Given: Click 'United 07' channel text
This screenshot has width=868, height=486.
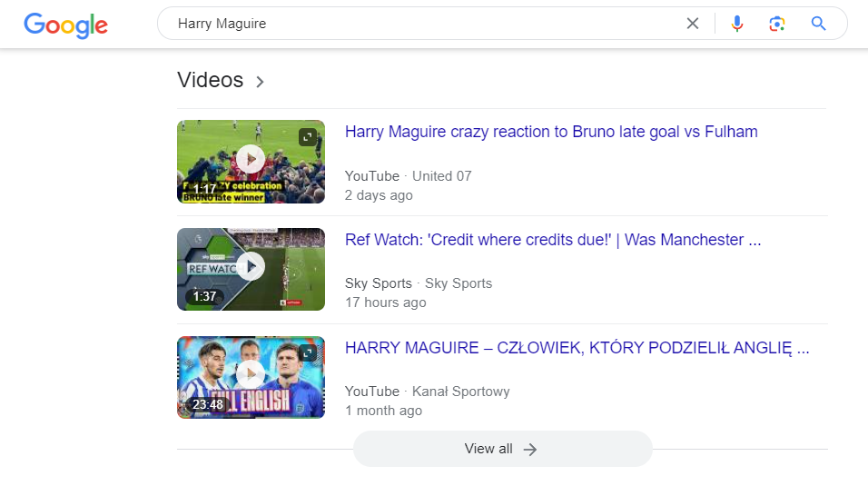Looking at the screenshot, I should point(442,176).
